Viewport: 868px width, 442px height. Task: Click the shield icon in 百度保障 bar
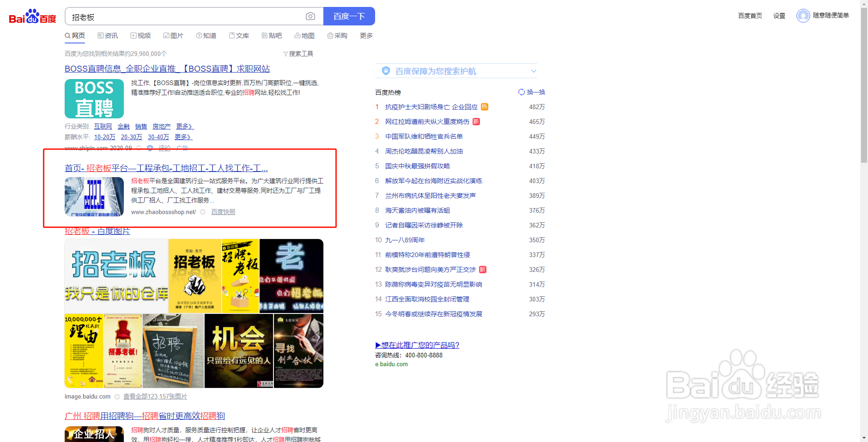coord(385,71)
